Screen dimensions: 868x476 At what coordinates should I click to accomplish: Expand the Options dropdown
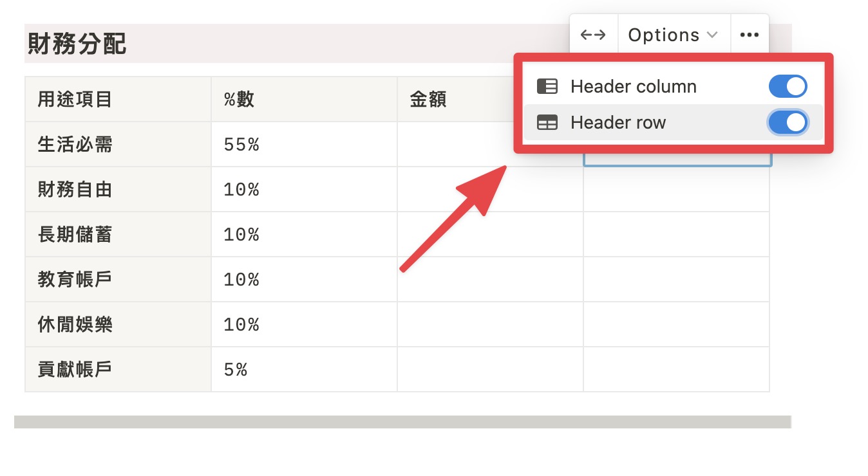[x=674, y=35]
